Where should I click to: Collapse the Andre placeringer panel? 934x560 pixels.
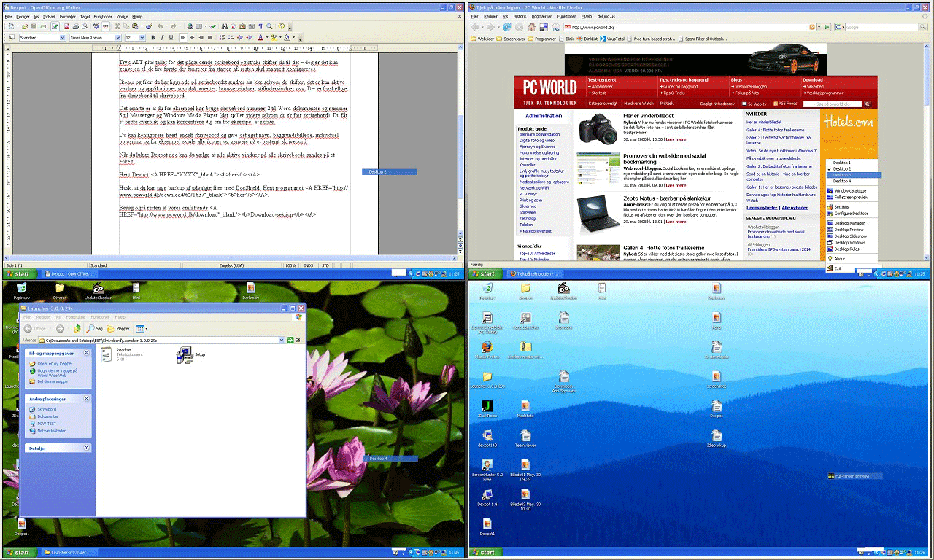[x=87, y=399]
